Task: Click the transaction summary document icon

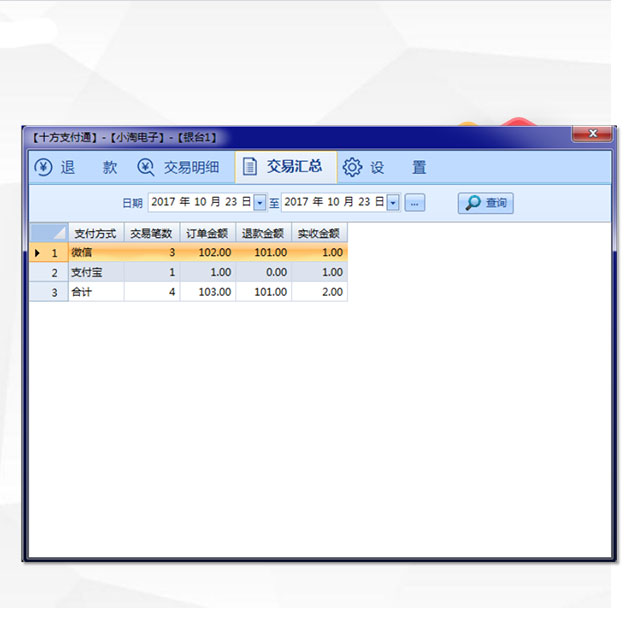Action: [250, 167]
